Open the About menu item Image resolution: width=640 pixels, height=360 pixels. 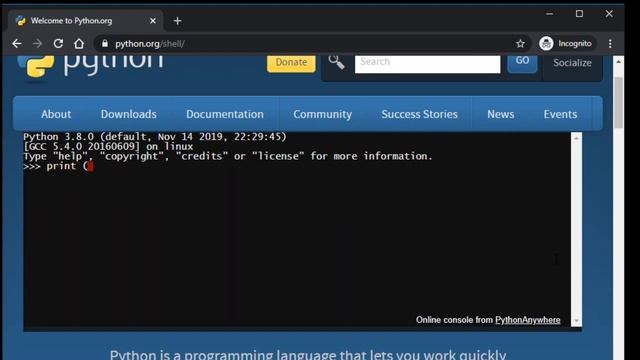point(56,114)
